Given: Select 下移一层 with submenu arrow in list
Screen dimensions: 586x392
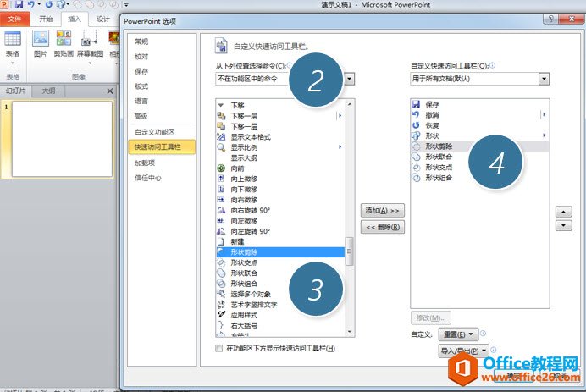Looking at the screenshot, I should 279,116.
